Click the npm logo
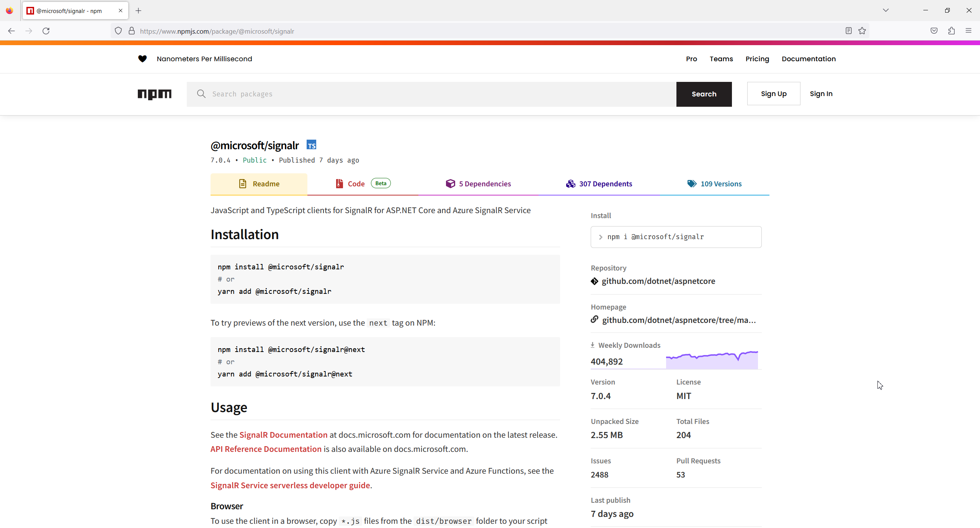980x528 pixels. tap(154, 94)
